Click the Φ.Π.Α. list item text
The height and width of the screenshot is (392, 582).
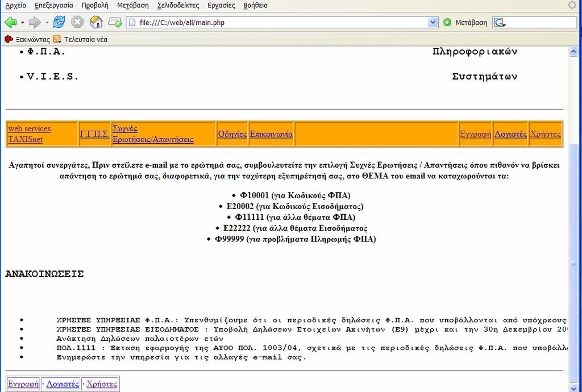click(x=46, y=52)
